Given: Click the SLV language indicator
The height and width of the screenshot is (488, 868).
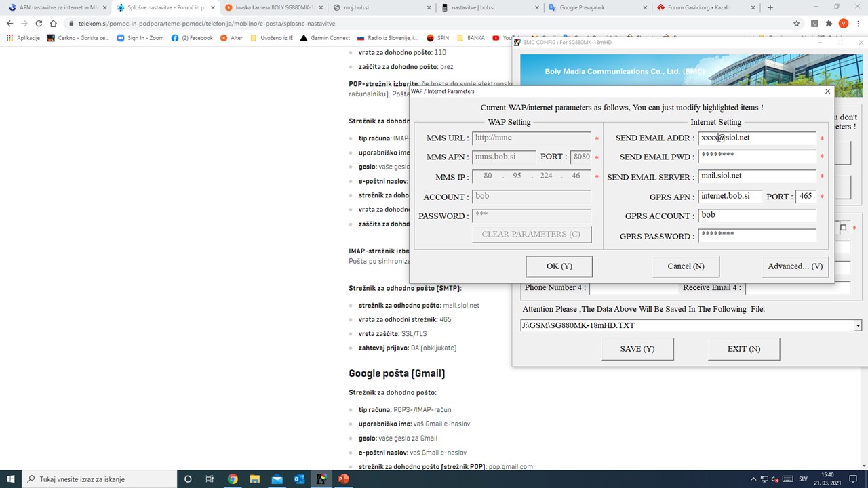Looking at the screenshot, I should pos(804,479).
